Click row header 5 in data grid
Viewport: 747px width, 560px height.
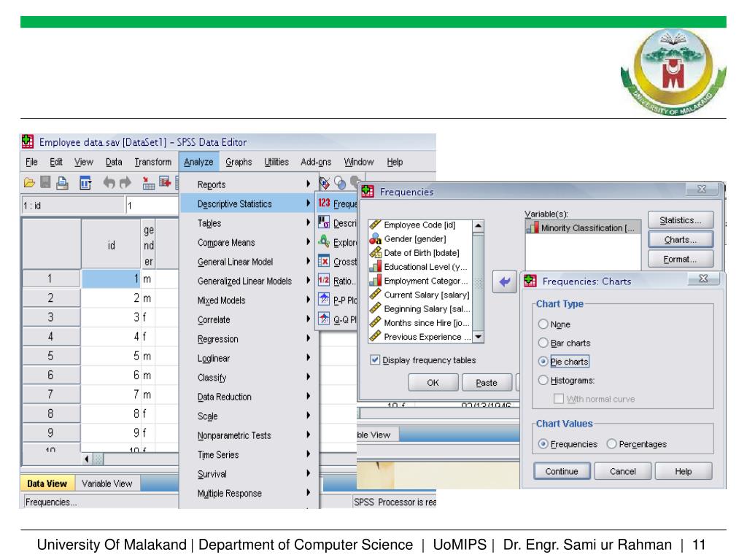tap(50, 356)
